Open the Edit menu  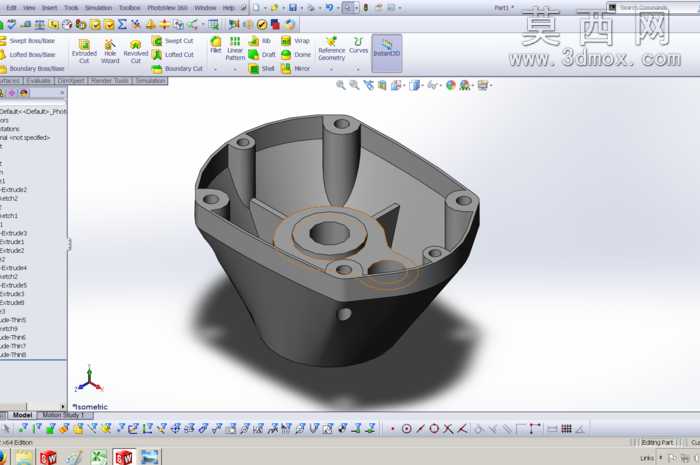11,8
